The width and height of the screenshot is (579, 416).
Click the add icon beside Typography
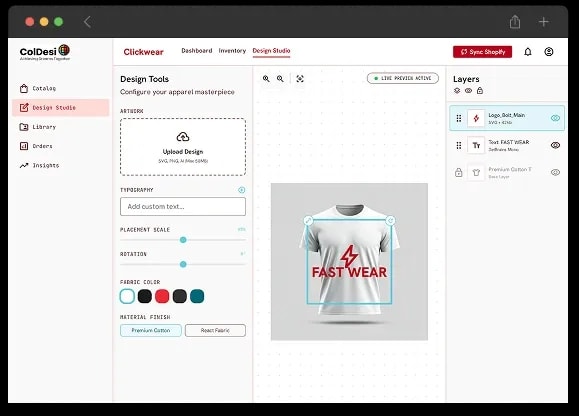coord(241,190)
